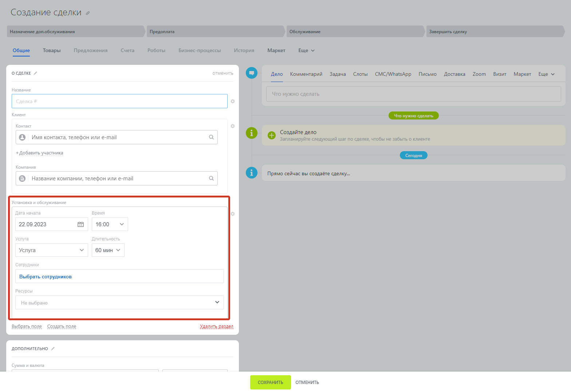This screenshot has width=571, height=392.
Task: Select the Маркет timeline tab
Action: 522,74
